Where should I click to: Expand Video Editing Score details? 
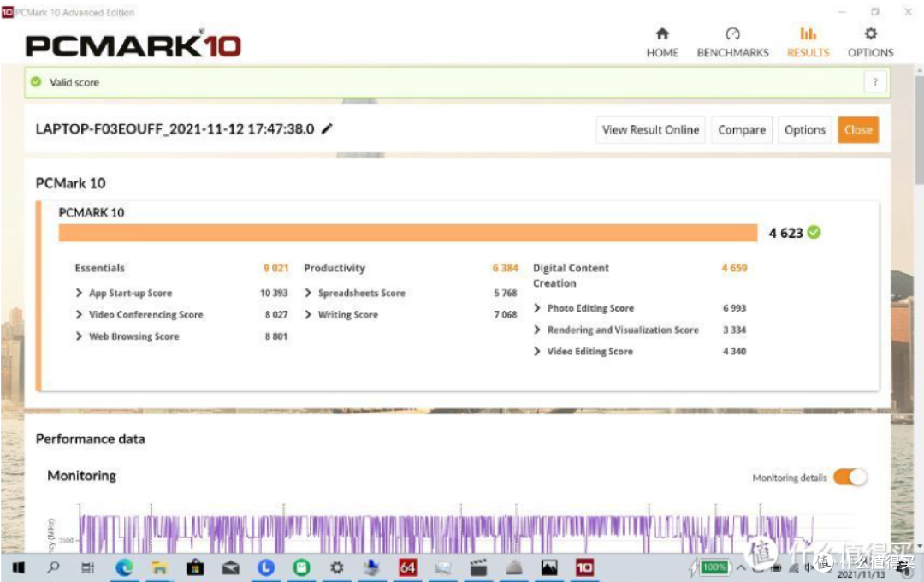(536, 351)
